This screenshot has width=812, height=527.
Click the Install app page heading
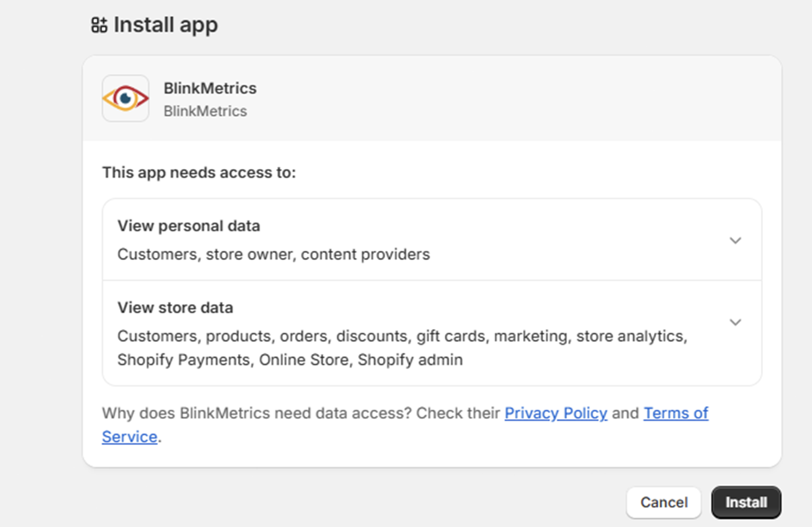point(166,25)
